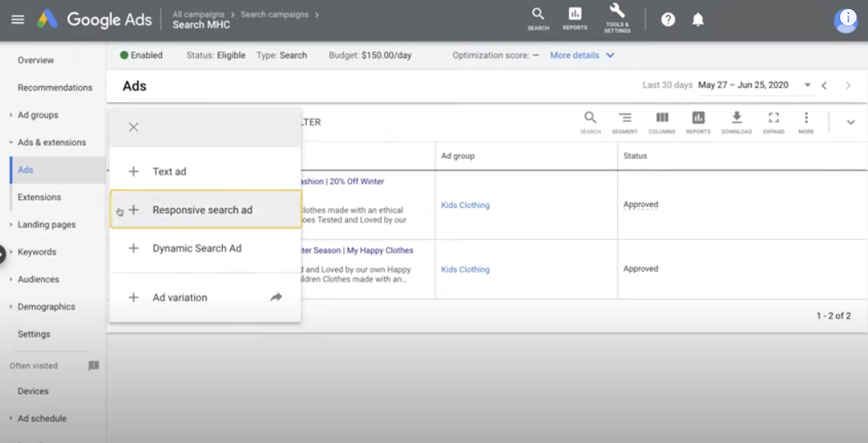
Task: Open Settings in the sidebar
Action: tap(34, 334)
